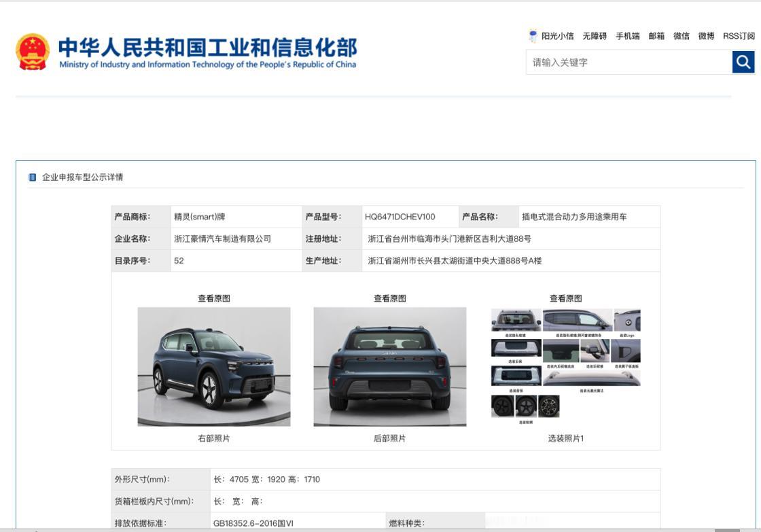Select company name 浙江豪情汽车制造有限公司
This screenshot has width=761, height=532.
point(222,238)
